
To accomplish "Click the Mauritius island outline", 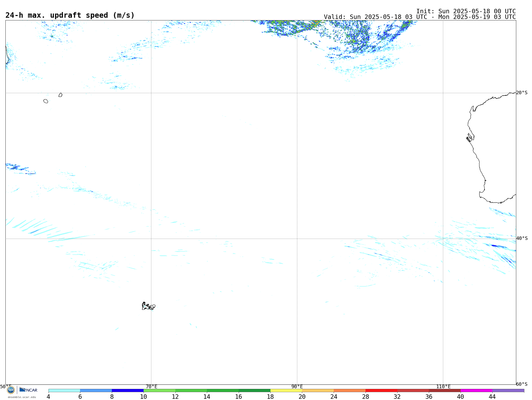I will pos(60,95).
